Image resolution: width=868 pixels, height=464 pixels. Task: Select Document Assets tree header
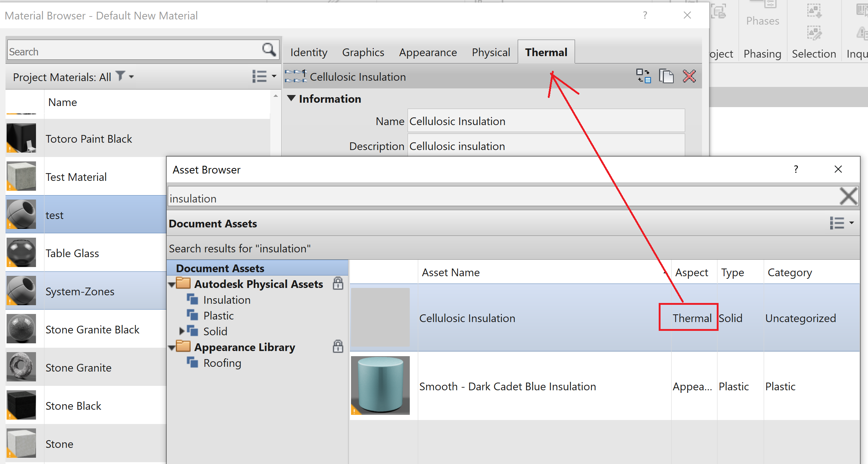257,268
